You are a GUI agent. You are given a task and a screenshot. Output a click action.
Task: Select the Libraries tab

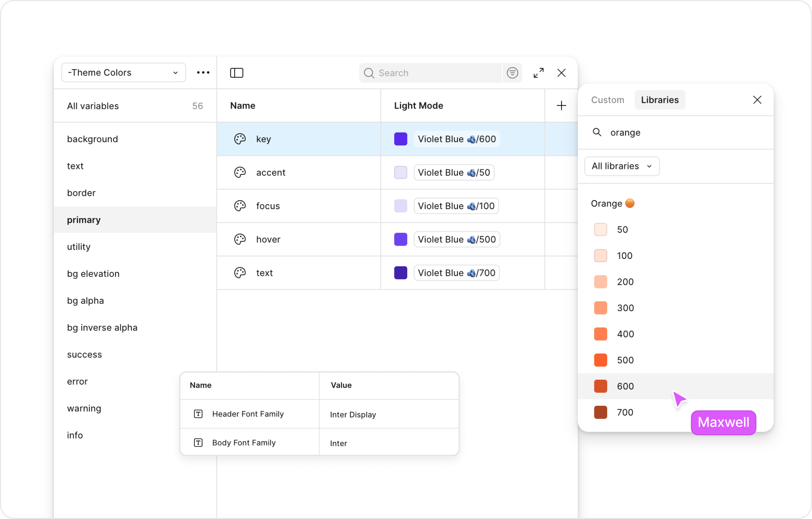pos(659,100)
